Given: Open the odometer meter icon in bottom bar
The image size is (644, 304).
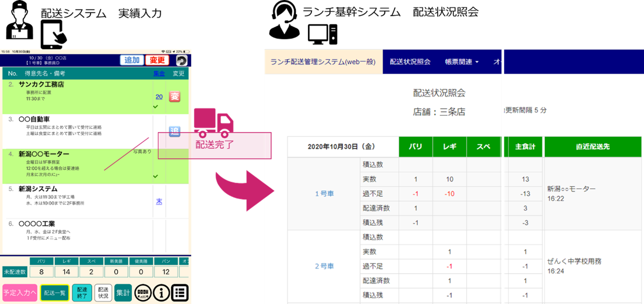Looking at the screenshot, I should tap(144, 292).
